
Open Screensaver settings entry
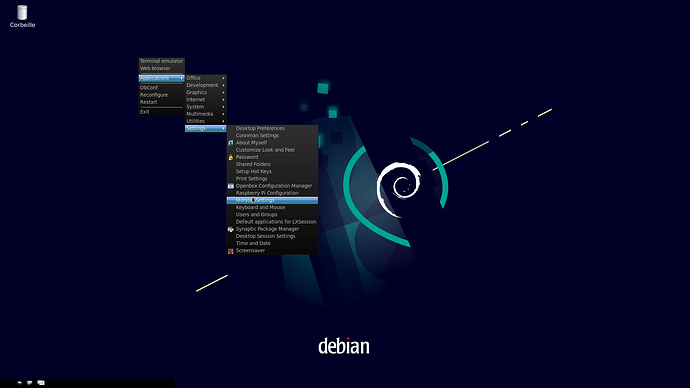point(272,251)
